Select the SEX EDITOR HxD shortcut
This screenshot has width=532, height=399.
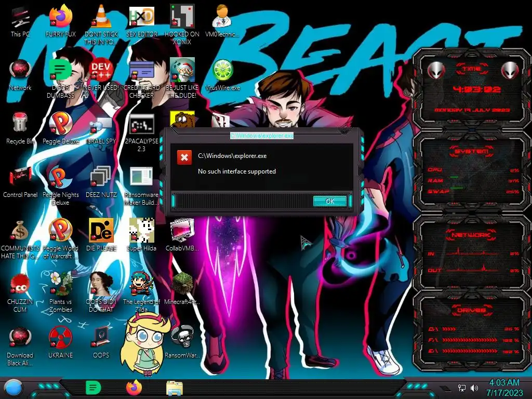(x=141, y=21)
